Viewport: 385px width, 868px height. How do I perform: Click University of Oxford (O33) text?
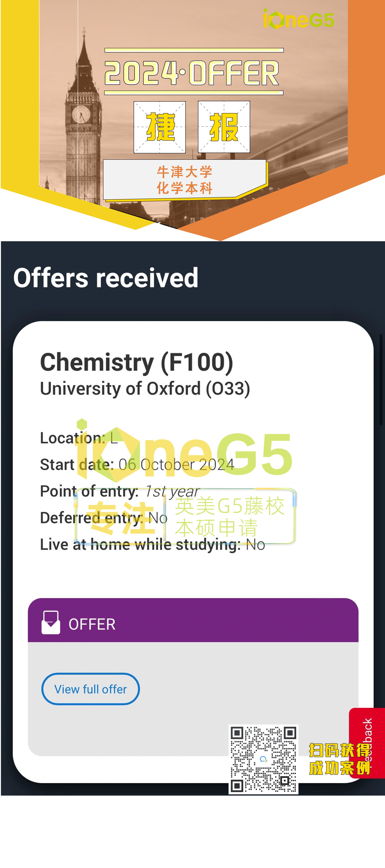[145, 388]
